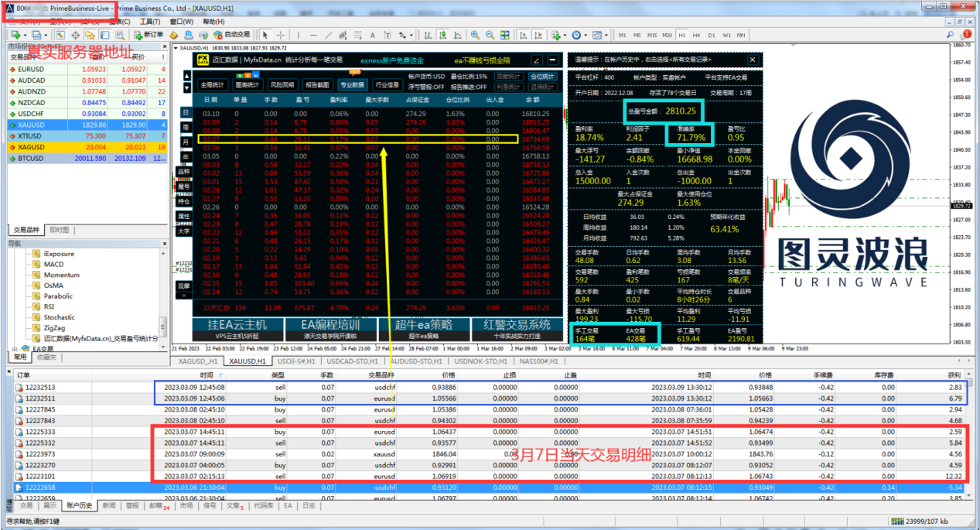Image resolution: width=980 pixels, height=530 pixels.
Task: Switch to the USOil-S#,H1 chart tab
Action: (295, 361)
